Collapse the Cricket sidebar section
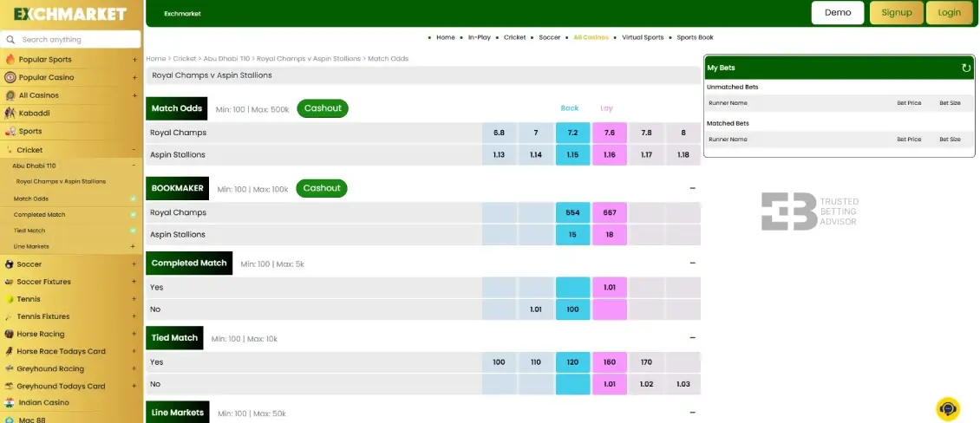The height and width of the screenshot is (423, 980). (134, 150)
